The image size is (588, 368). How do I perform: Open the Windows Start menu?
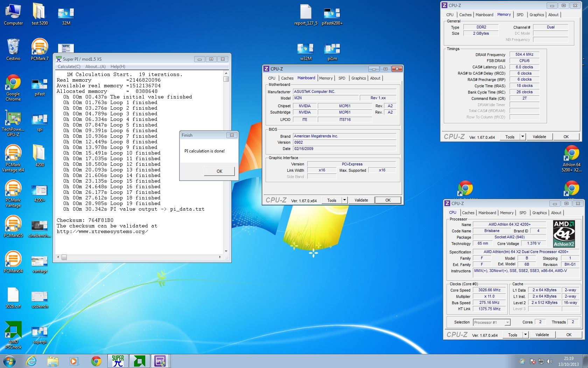point(9,361)
